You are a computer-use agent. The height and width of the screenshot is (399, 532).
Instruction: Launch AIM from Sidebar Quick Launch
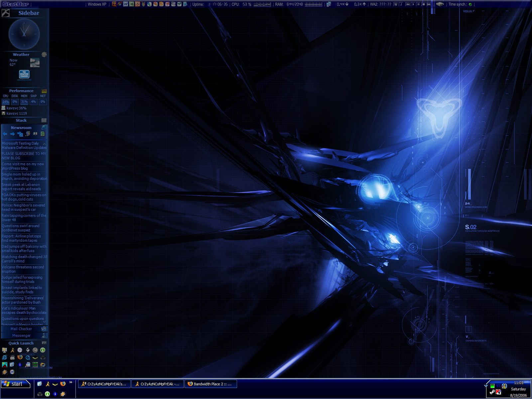[12, 350]
